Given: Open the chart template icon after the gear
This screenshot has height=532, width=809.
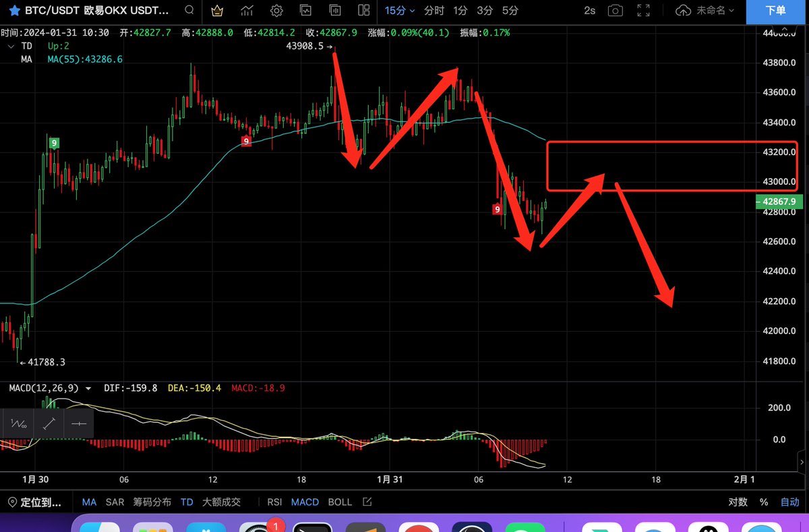Looking at the screenshot, I should (x=306, y=11).
